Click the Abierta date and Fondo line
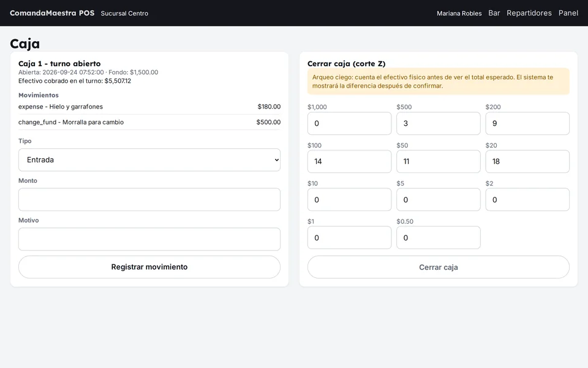Image resolution: width=588 pixels, height=368 pixels. click(x=88, y=72)
